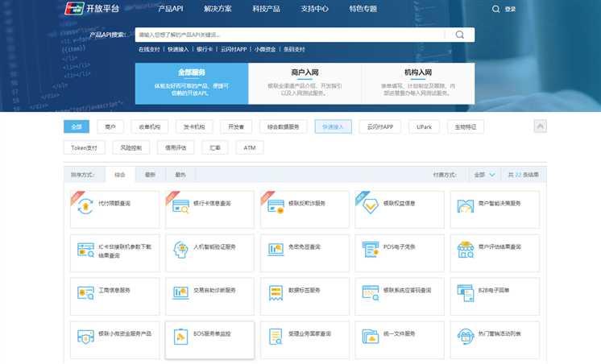Screen dimensions: 601x364
Task: Select the 收单机构 category filter
Action: click(x=150, y=126)
